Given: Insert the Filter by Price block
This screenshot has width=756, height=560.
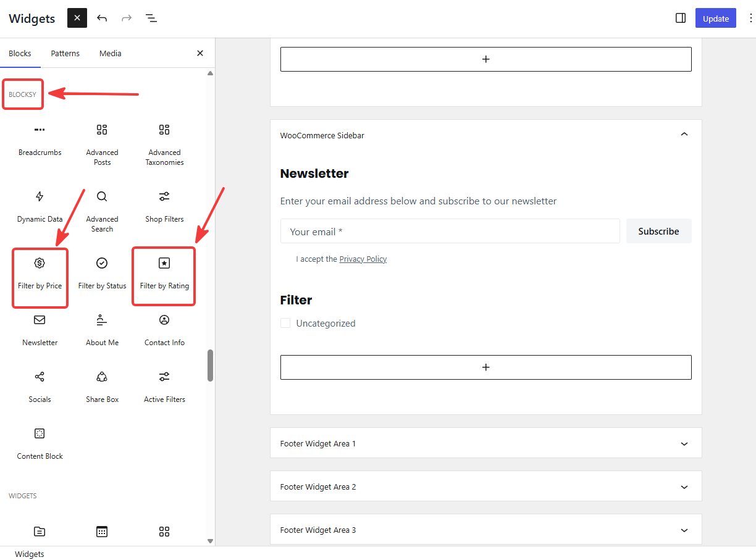Looking at the screenshot, I should point(40,274).
